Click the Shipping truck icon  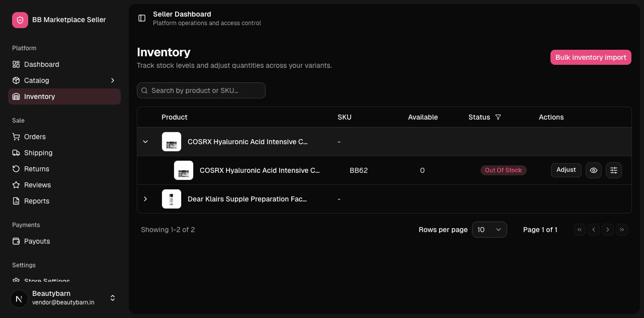coord(16,153)
